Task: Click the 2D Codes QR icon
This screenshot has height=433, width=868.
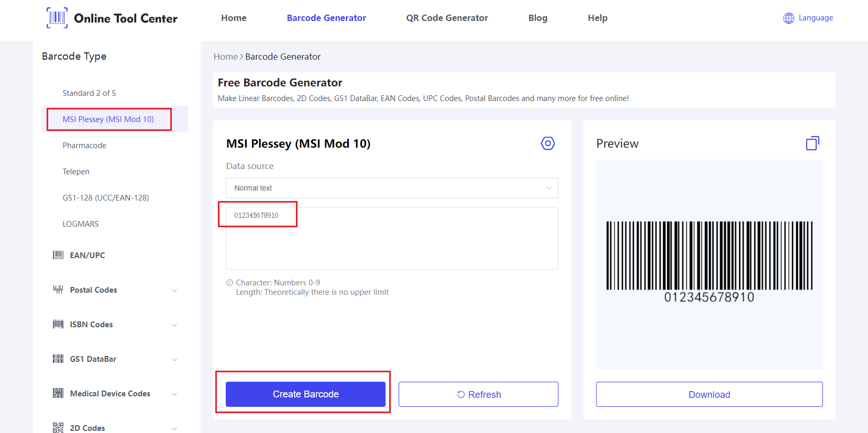Action: 58,428
